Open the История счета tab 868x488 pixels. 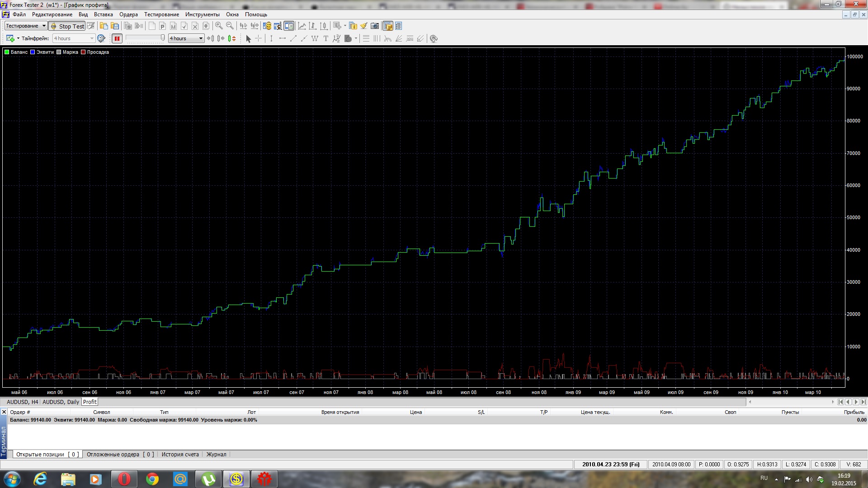[180, 455]
